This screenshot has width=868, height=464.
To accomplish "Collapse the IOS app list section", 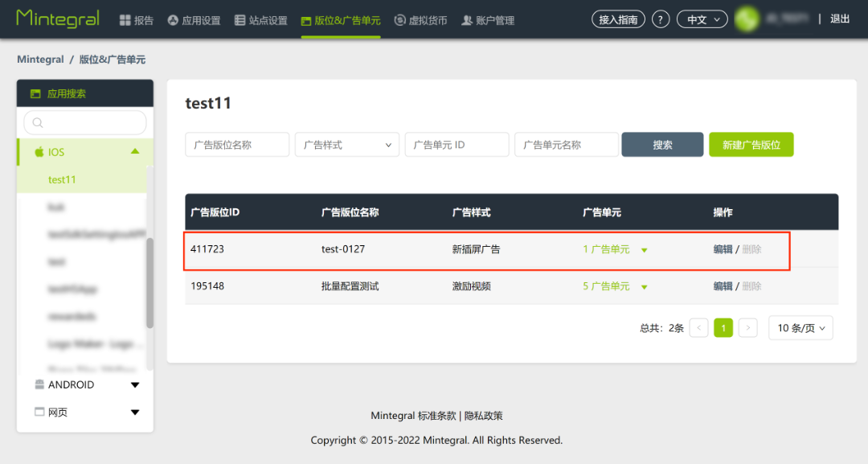I will coord(134,151).
